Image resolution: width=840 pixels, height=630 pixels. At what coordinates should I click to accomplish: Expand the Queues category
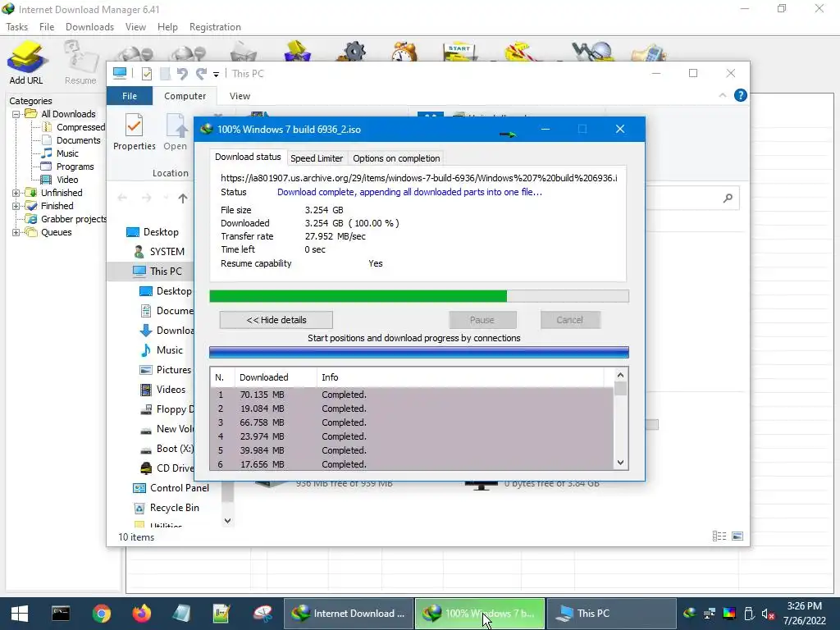[16, 232]
